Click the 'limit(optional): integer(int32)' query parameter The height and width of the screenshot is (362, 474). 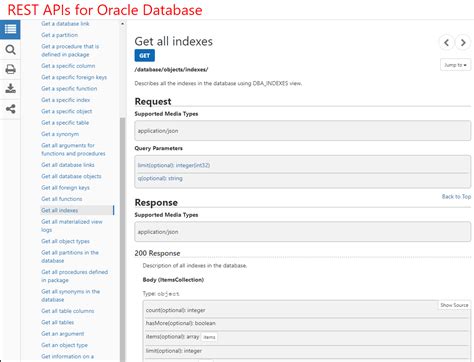tap(174, 165)
